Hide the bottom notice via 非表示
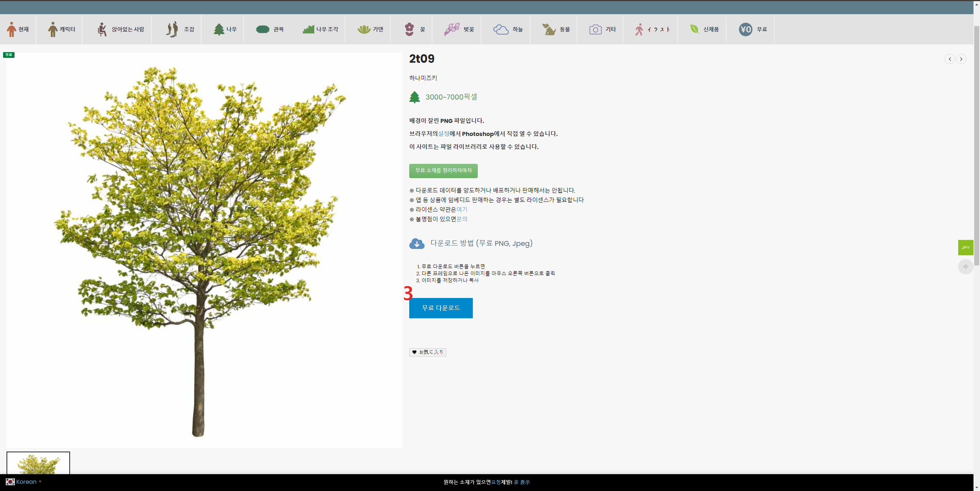The image size is (980, 491). (x=522, y=482)
